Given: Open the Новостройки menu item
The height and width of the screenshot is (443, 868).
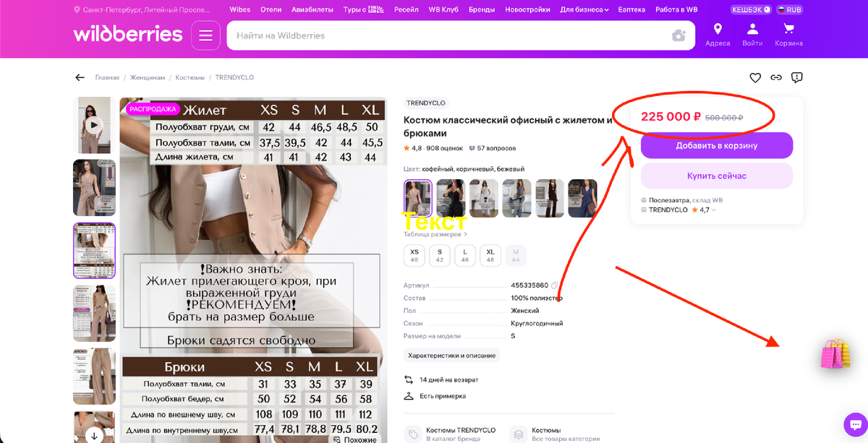Looking at the screenshot, I should pos(528,10).
